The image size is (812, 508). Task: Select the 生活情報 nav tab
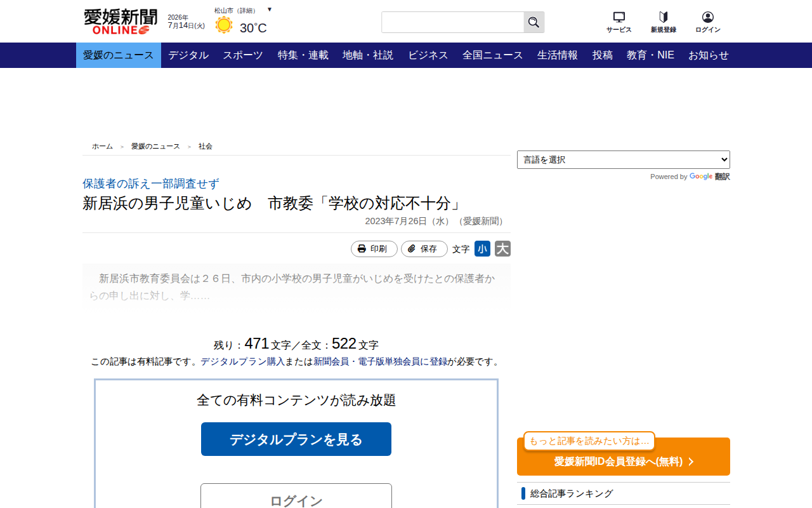[558, 55]
